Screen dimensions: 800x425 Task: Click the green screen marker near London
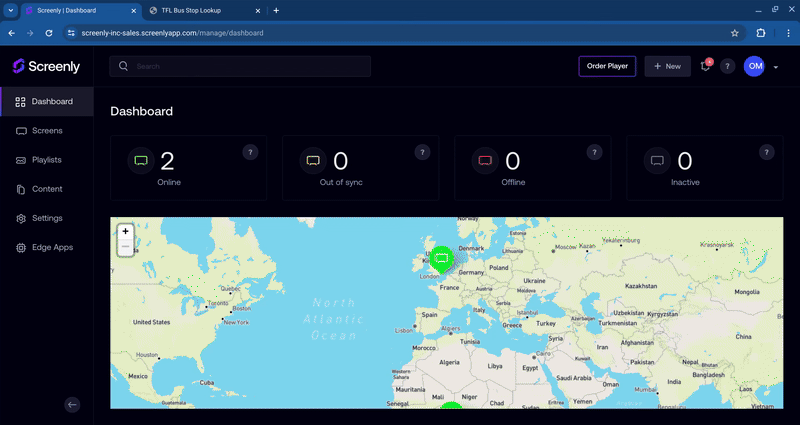pos(441,259)
